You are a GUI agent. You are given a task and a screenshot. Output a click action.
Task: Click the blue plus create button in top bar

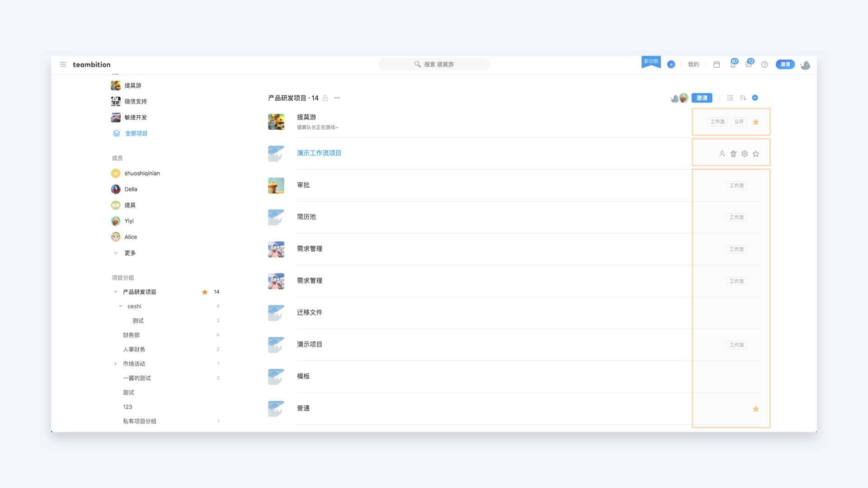(671, 65)
